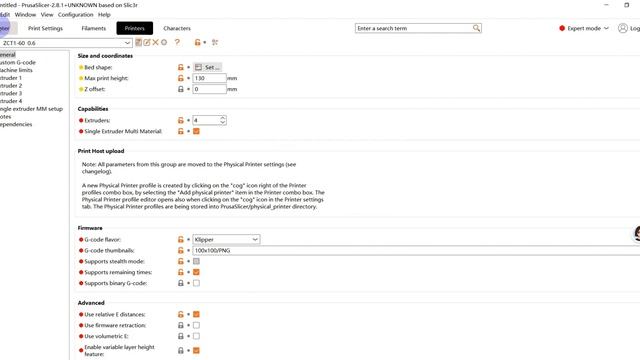
Task: Open physical printer cog icon
Action: (x=164, y=42)
